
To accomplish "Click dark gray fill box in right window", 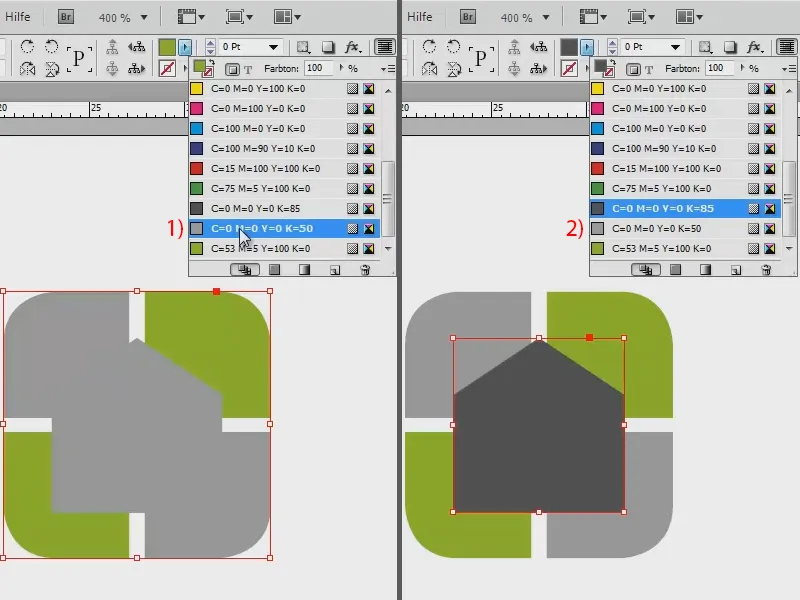I will pyautogui.click(x=569, y=47).
